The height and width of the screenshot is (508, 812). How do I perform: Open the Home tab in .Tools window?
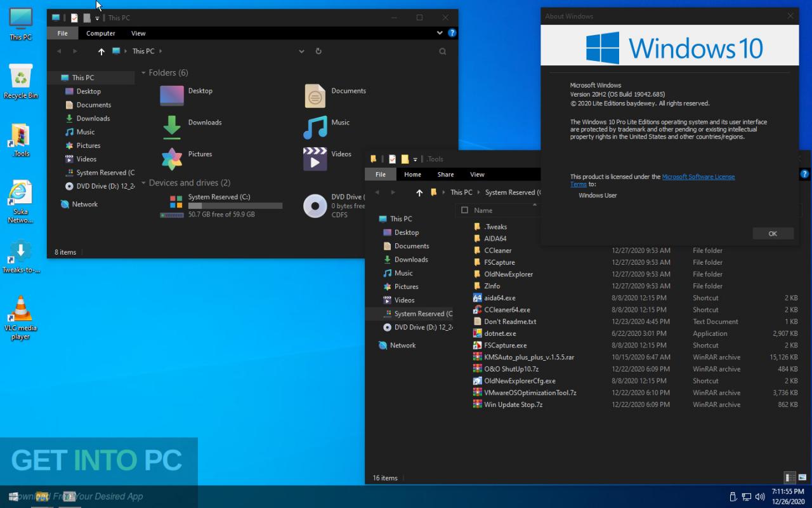pyautogui.click(x=412, y=175)
